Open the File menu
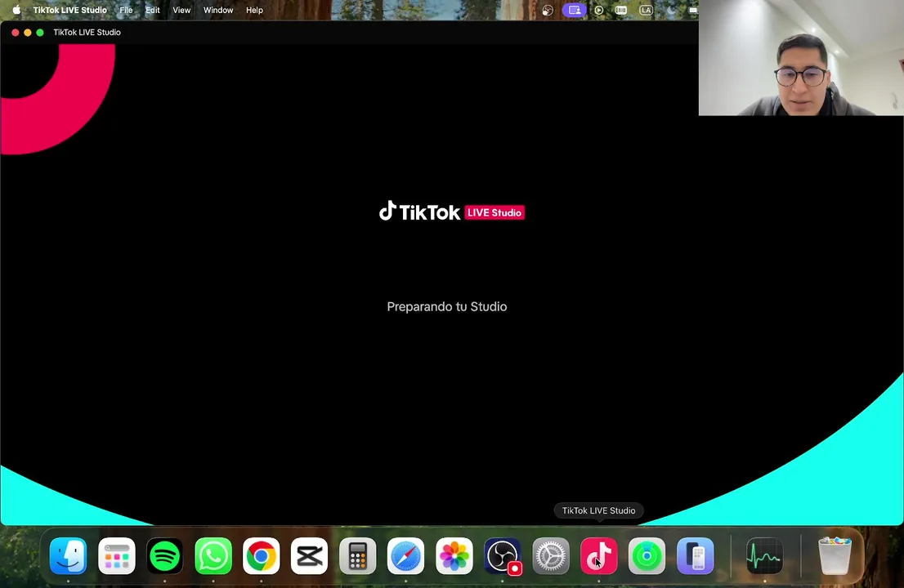Viewport: 904px width, 588px height. point(126,10)
